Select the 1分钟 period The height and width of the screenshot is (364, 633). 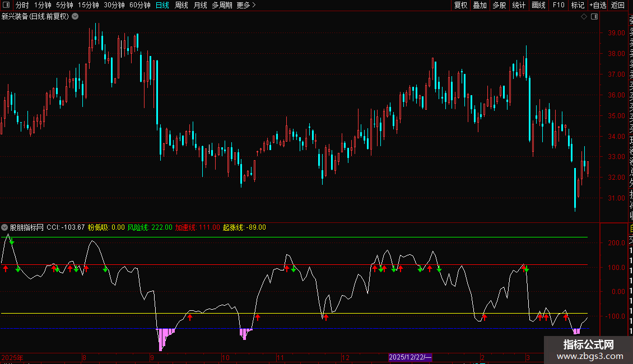click(x=43, y=5)
